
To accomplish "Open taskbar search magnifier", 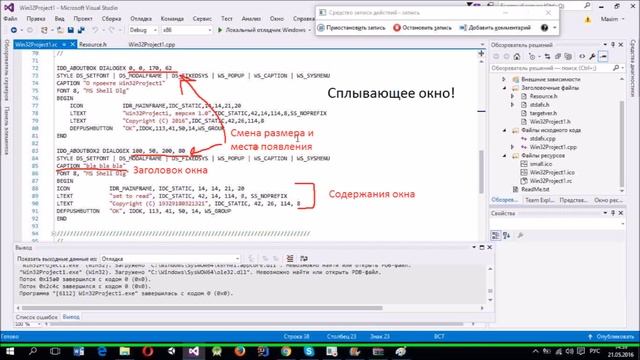I will click(x=33, y=351).
